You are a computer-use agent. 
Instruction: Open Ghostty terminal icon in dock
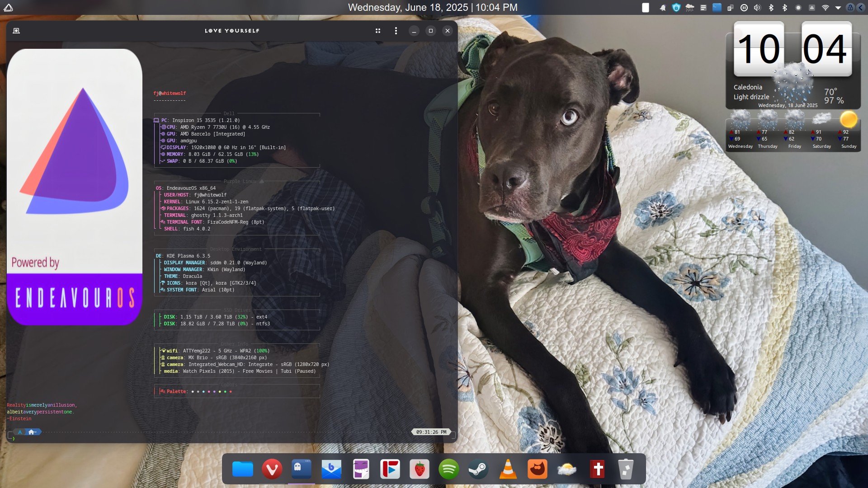tap(302, 469)
